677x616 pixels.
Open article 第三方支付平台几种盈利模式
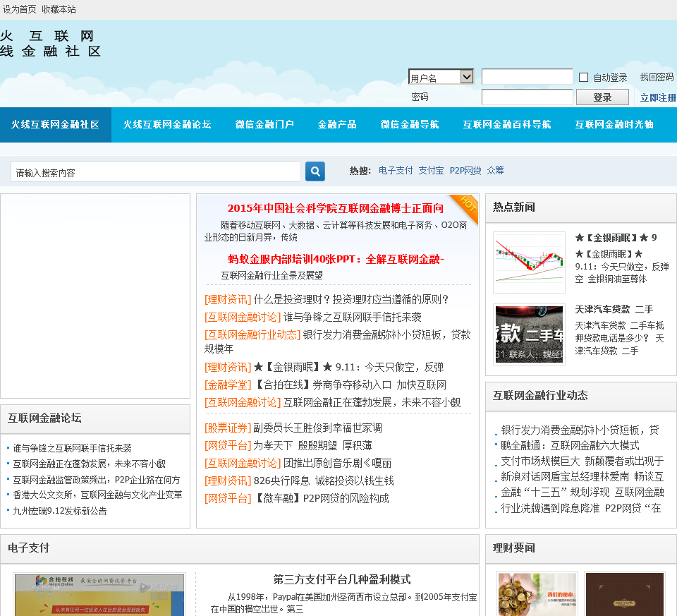click(341, 579)
